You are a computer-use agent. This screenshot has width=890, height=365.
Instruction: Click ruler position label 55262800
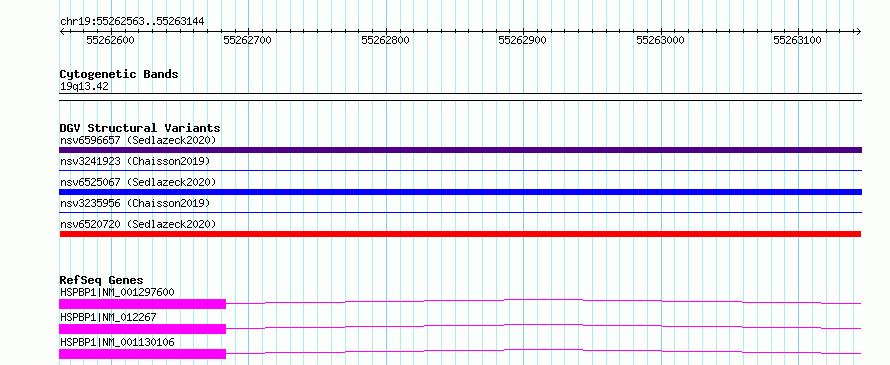[385, 40]
